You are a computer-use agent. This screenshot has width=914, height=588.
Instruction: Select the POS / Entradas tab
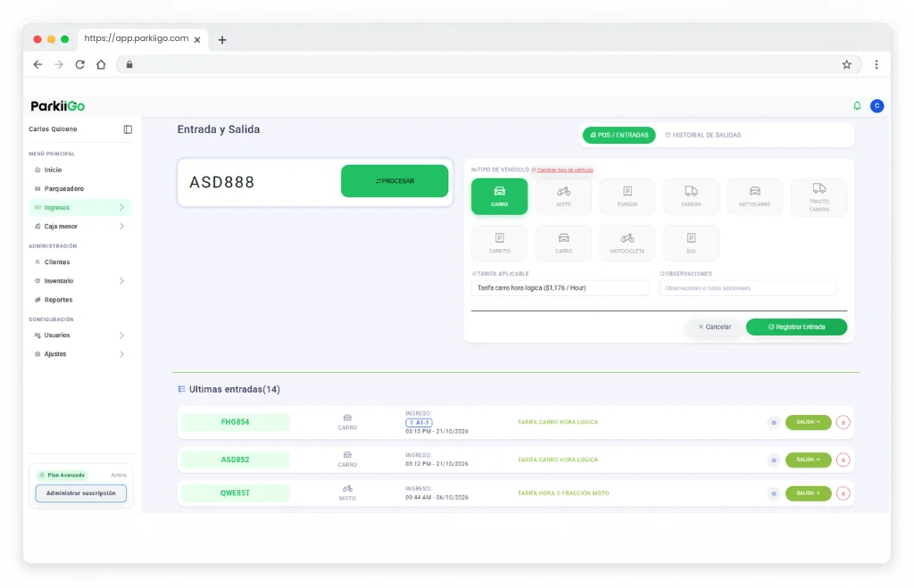click(x=619, y=136)
